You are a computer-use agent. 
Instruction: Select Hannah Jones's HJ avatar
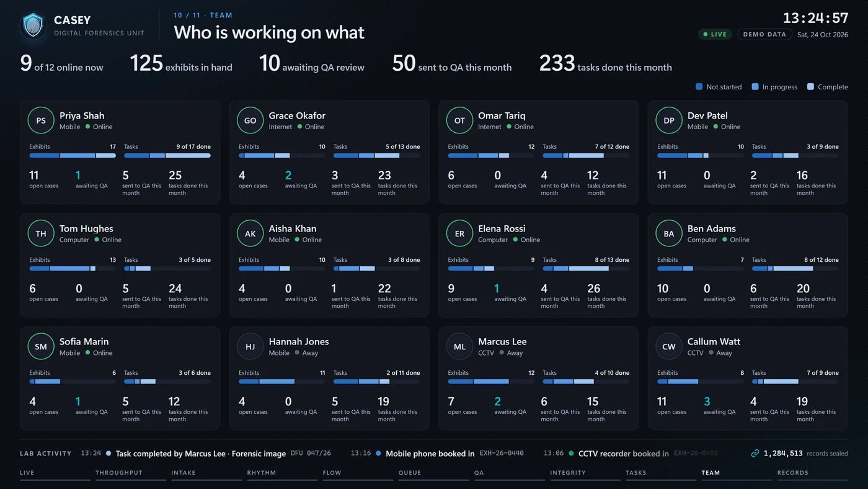[250, 347]
